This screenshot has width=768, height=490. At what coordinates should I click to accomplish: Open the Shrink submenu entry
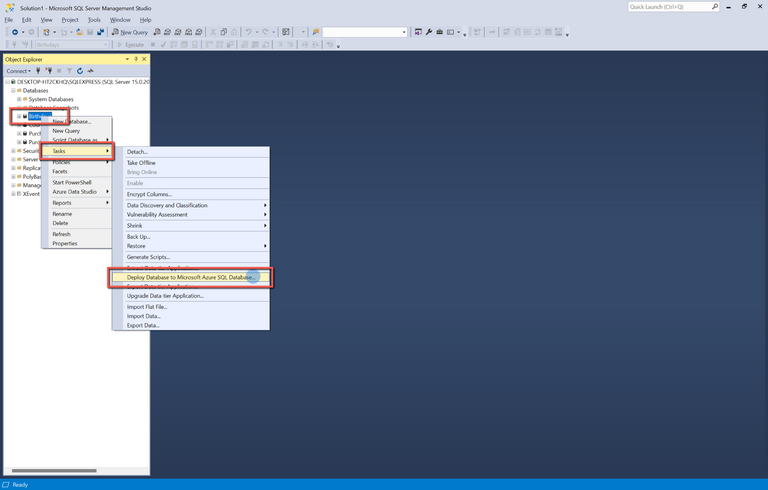tap(134, 226)
